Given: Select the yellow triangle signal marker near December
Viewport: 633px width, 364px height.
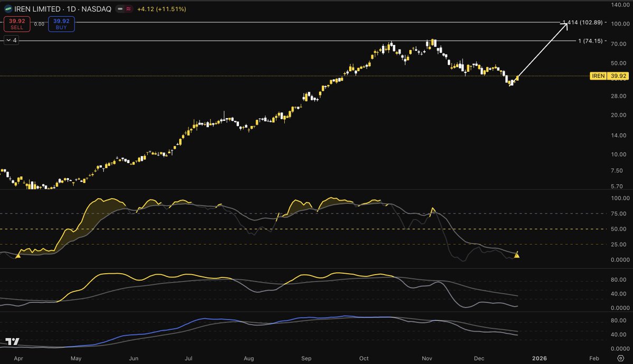Looking at the screenshot, I should (x=517, y=255).
